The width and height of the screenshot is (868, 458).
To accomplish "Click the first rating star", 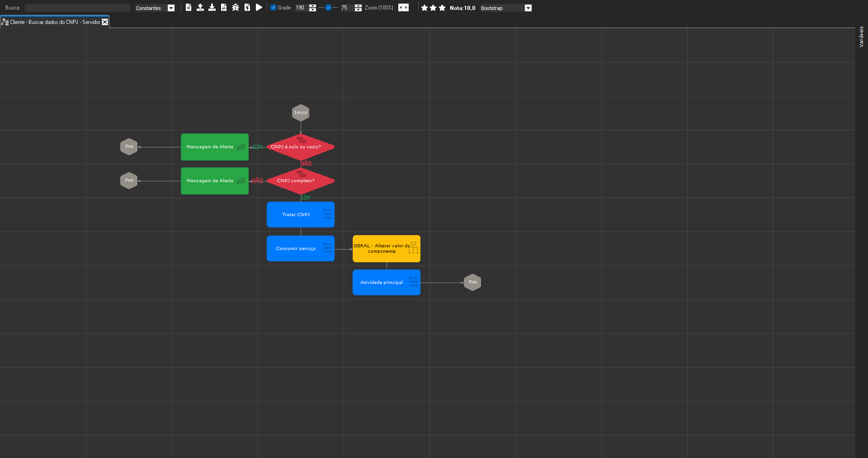I will tap(425, 8).
